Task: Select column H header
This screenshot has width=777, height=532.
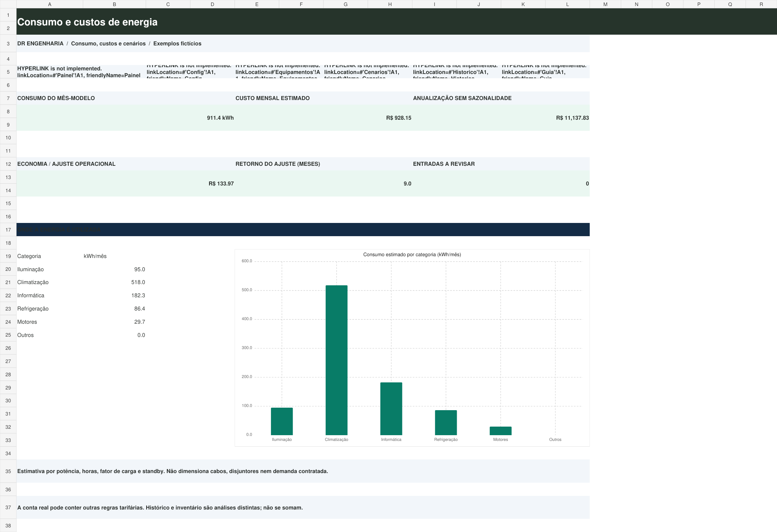Action: click(390, 4)
